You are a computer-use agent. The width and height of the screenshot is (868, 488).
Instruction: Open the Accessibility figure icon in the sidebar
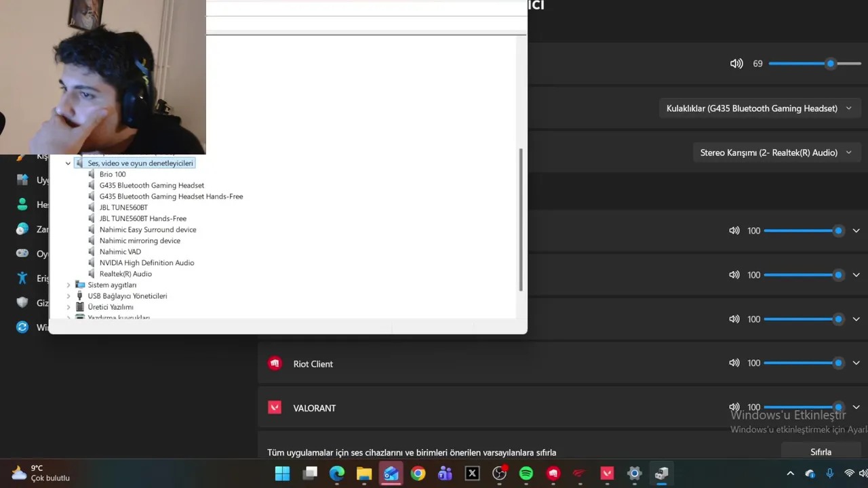(23, 278)
